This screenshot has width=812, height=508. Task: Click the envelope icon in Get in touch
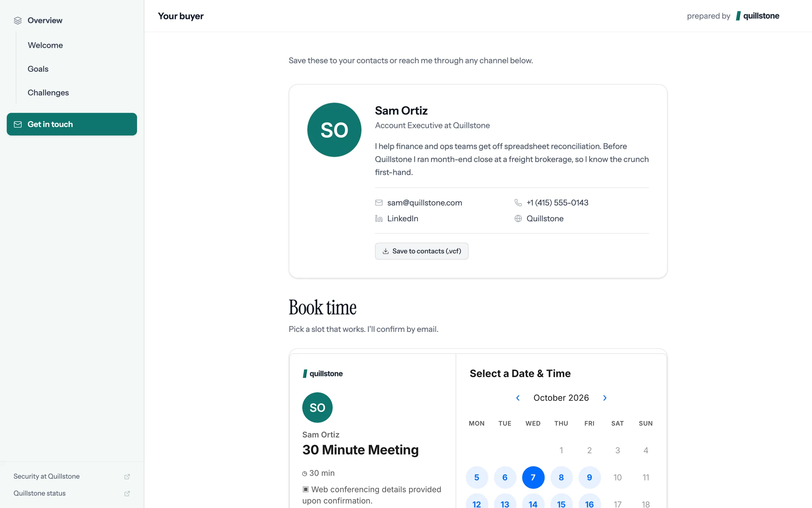click(18, 124)
